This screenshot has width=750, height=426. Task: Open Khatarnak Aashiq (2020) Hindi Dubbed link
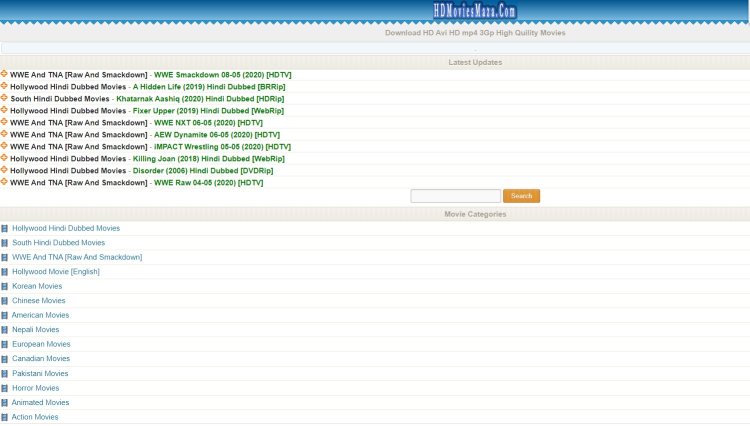[x=200, y=99]
